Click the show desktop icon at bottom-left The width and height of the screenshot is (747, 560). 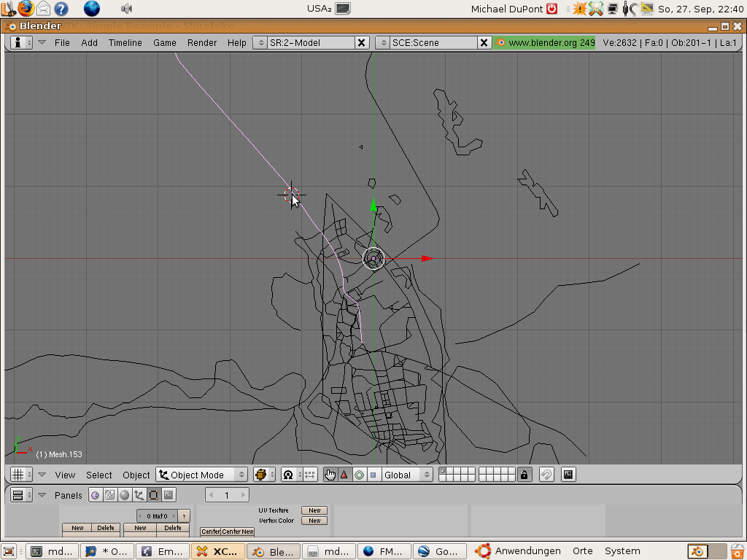point(9,551)
